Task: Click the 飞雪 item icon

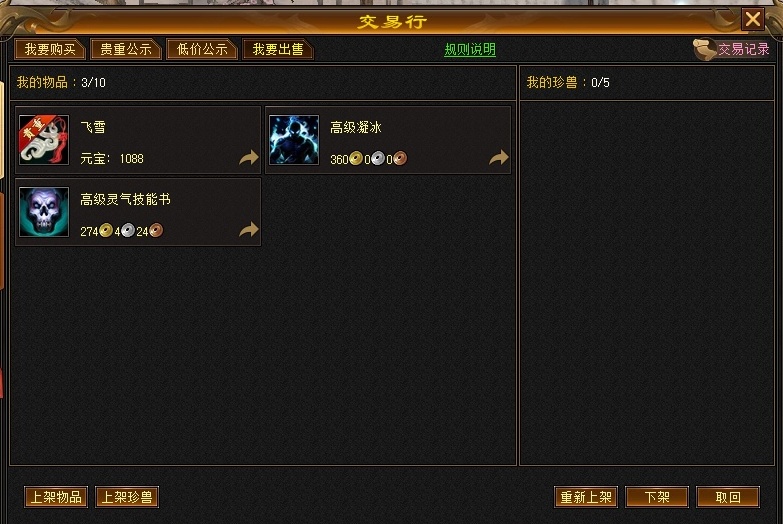Action: pyautogui.click(x=44, y=140)
